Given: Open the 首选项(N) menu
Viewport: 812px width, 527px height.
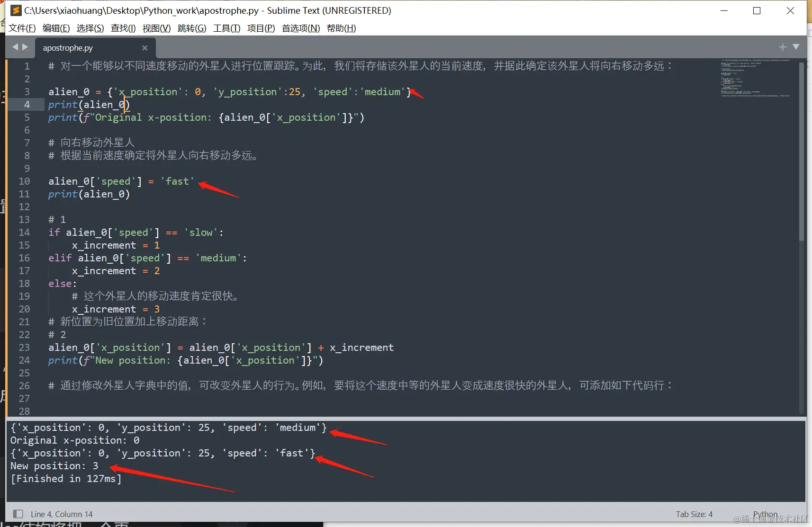Looking at the screenshot, I should pos(301,28).
